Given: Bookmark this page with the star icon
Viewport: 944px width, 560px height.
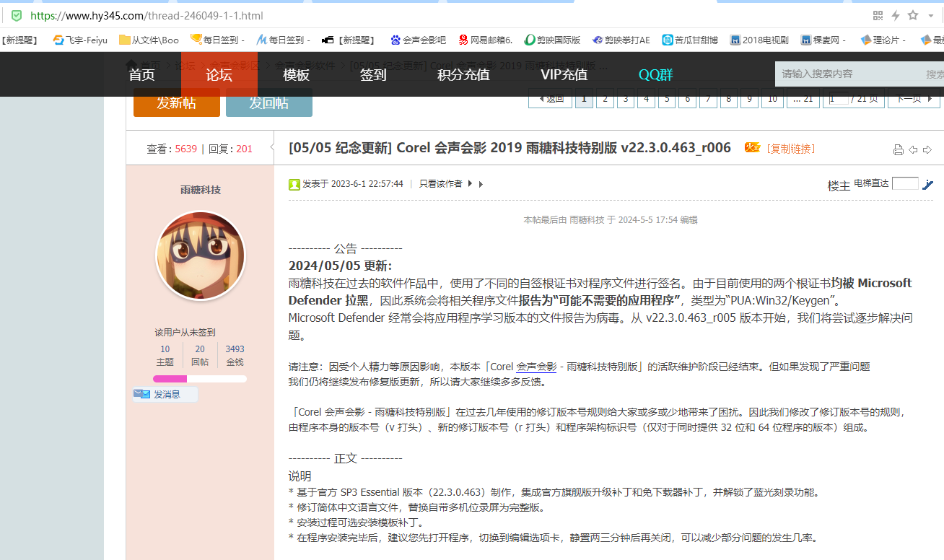Looking at the screenshot, I should point(913,15).
